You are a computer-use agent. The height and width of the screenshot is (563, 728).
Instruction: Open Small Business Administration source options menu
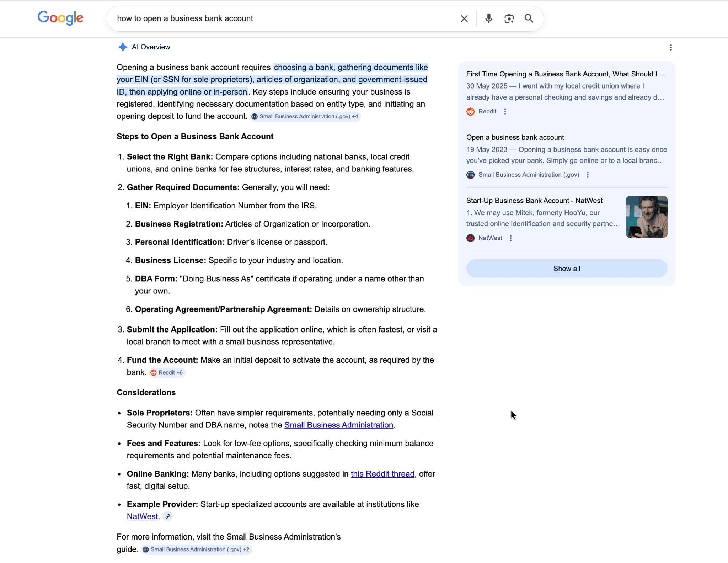click(588, 175)
